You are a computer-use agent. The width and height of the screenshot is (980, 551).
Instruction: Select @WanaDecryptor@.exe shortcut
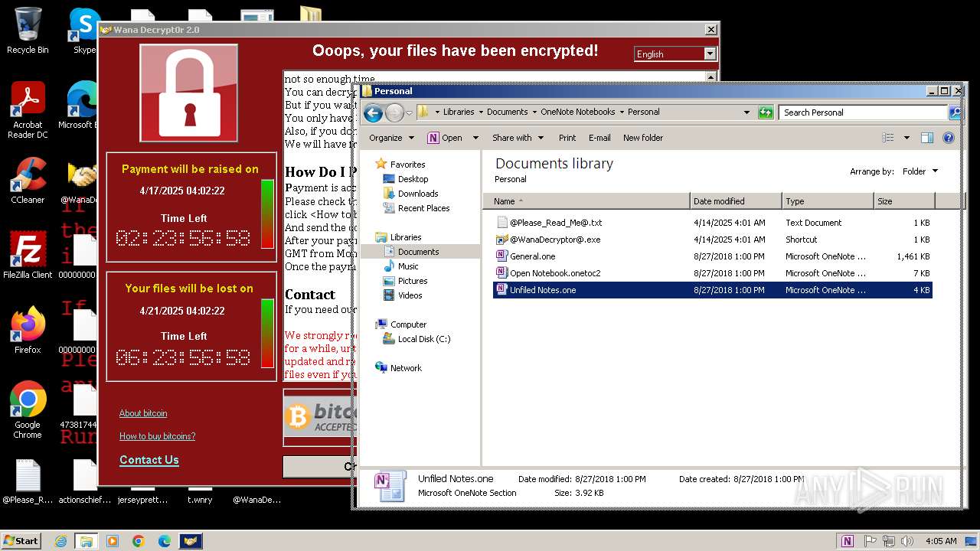(712, 240)
